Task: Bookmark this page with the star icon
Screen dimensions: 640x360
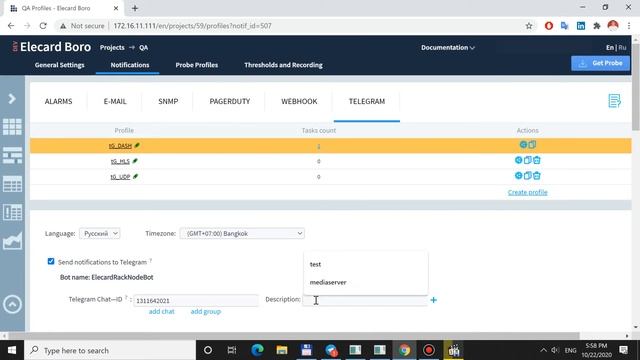Action: (529, 26)
